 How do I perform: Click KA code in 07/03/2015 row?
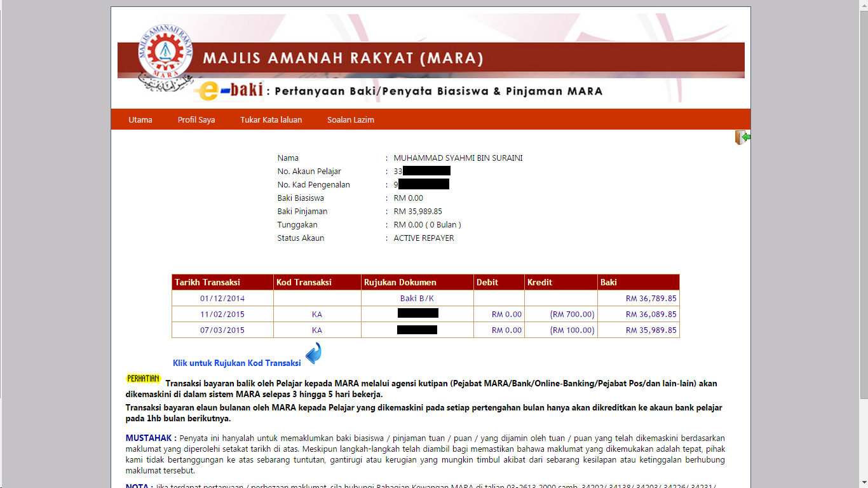coord(317,330)
